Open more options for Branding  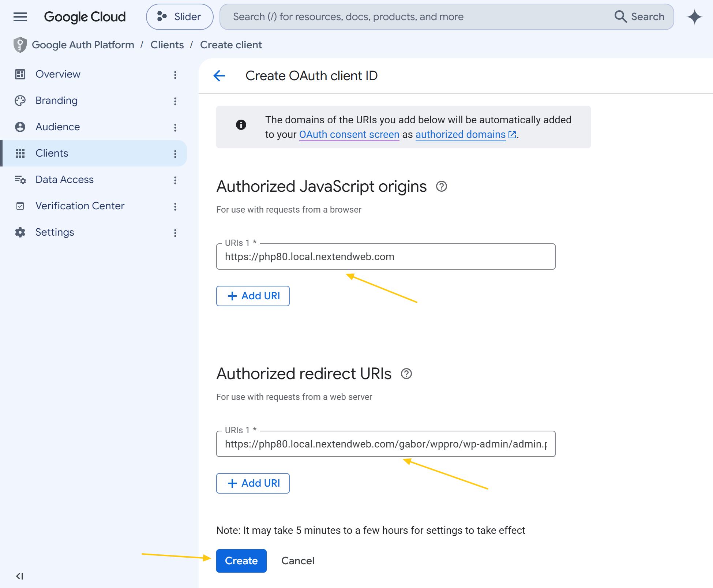coord(175,101)
